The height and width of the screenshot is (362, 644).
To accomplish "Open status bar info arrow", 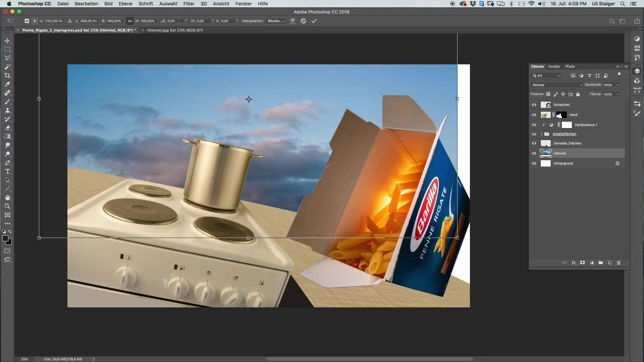I will [x=94, y=359].
